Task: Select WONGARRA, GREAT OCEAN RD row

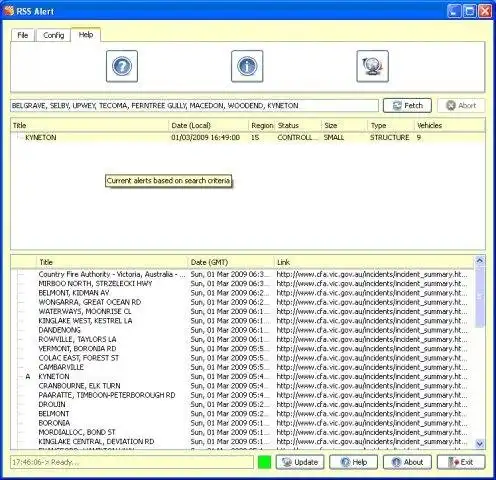Action: tap(242, 302)
